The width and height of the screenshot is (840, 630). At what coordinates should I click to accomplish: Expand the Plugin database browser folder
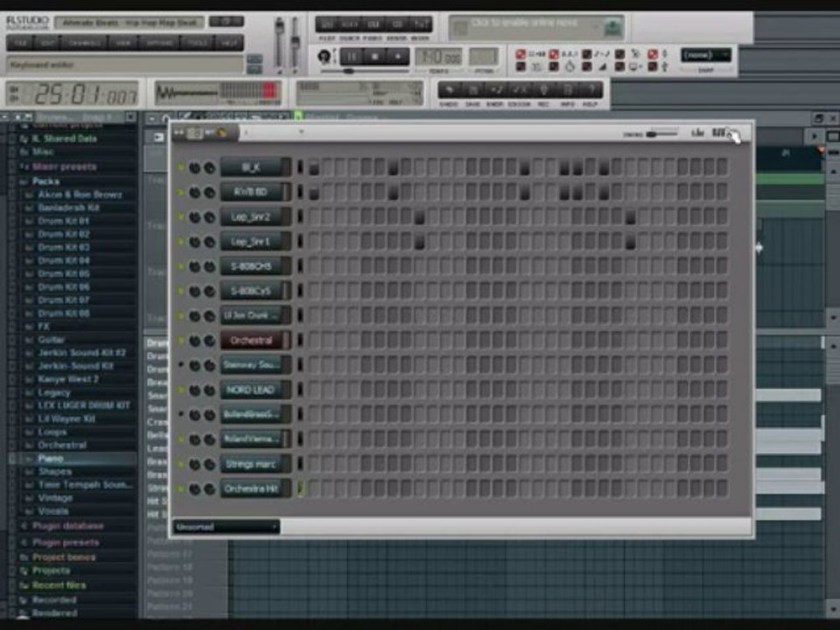pyautogui.click(x=68, y=526)
